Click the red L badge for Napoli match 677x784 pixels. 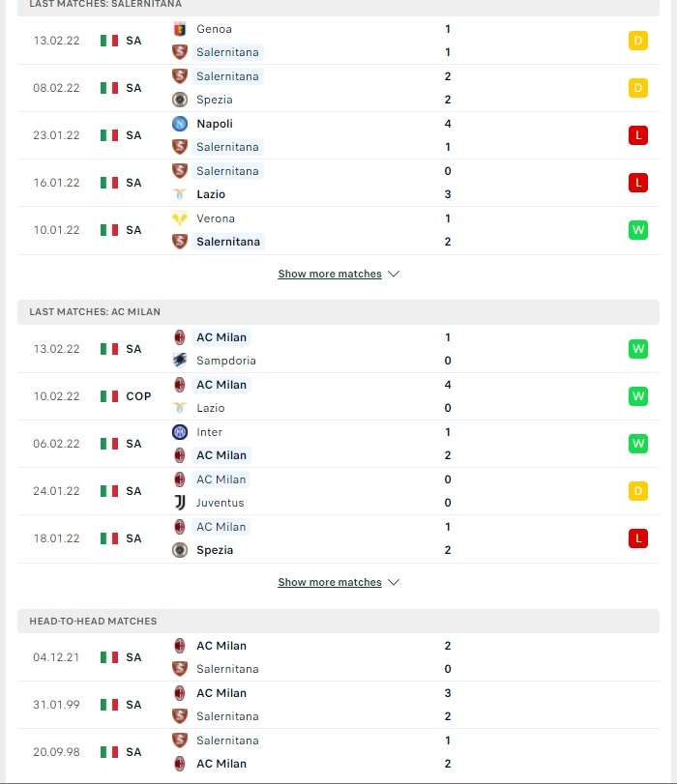point(638,135)
